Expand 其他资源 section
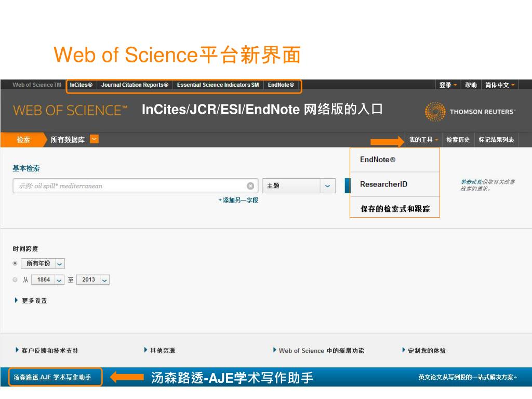This screenshot has width=532, height=399. point(159,351)
